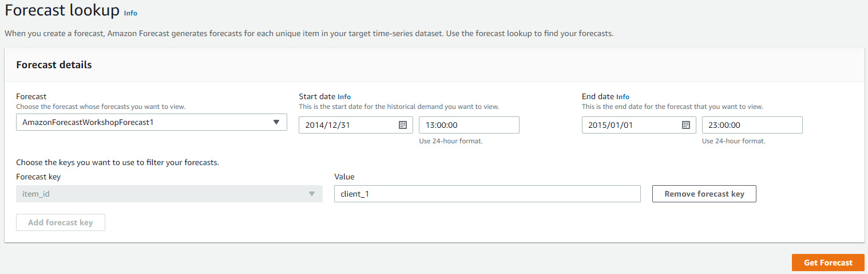Click the Info link beside Forecast lookup title
This screenshot has width=868, height=274.
[130, 13]
